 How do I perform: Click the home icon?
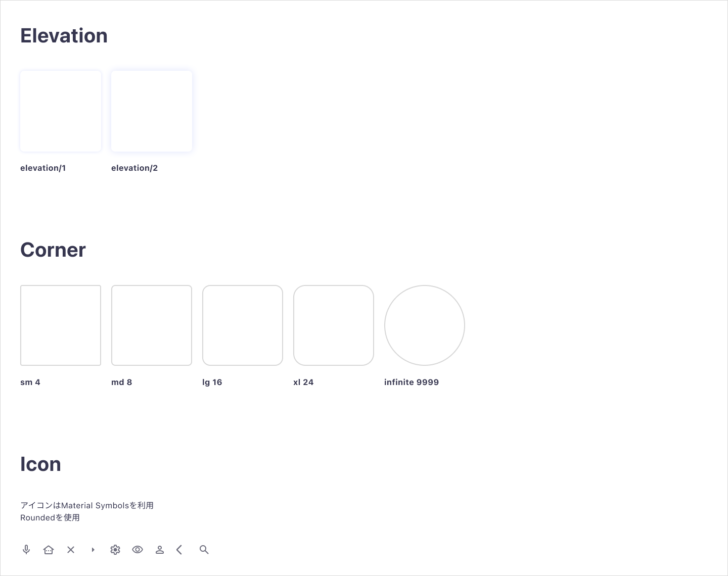[x=49, y=550]
